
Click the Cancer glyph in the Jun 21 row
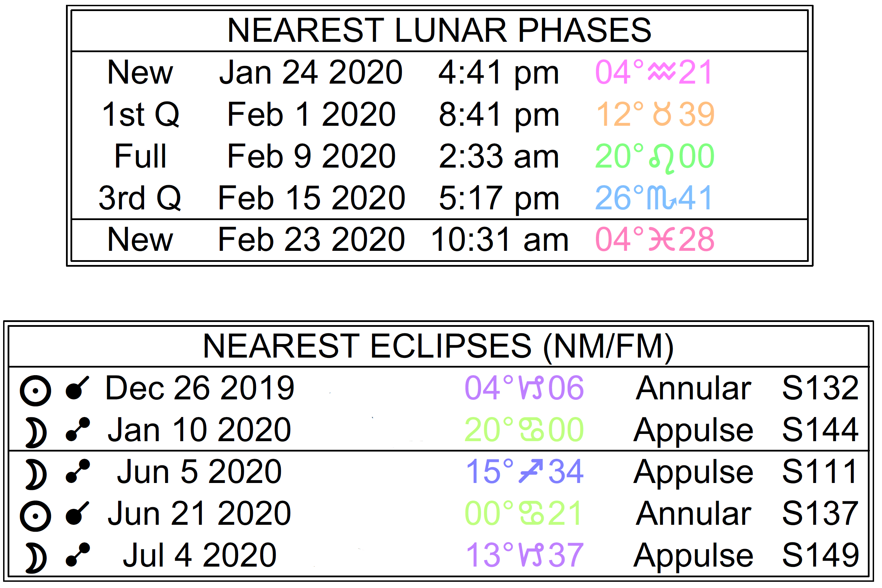tap(531, 514)
